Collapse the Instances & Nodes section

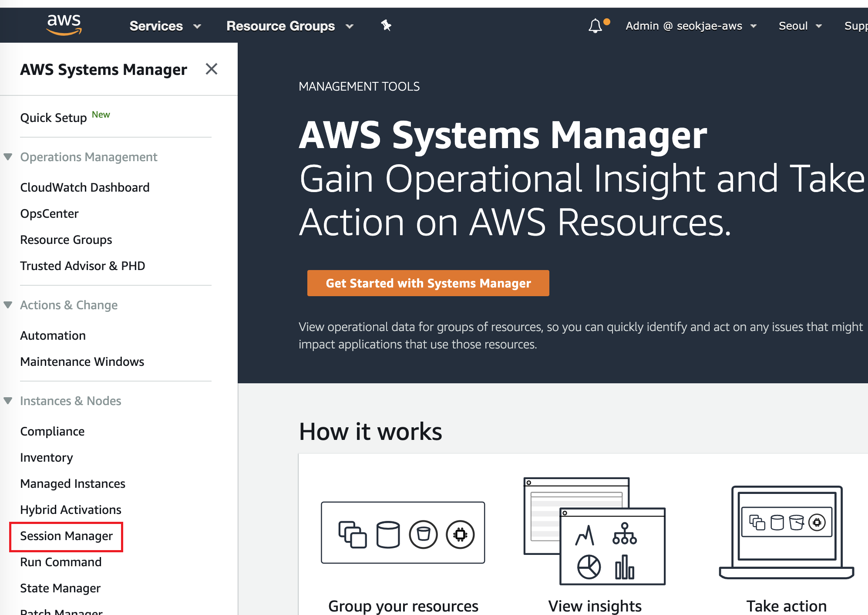[8, 401]
